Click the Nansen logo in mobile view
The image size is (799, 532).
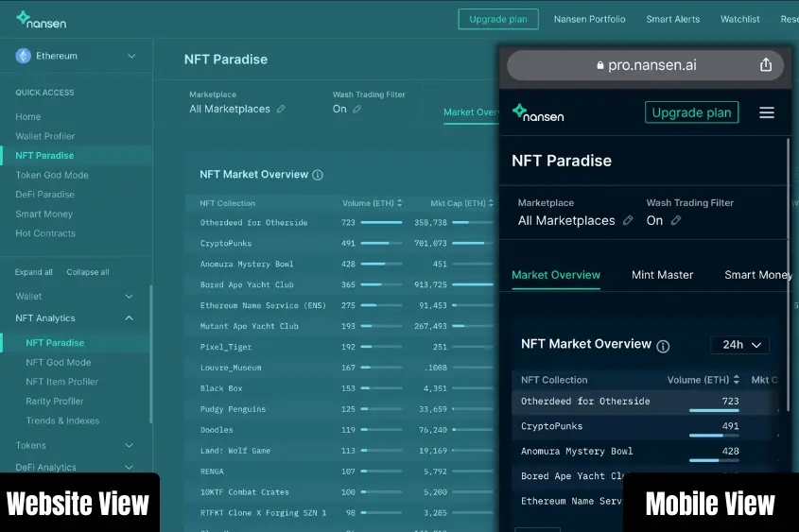point(538,113)
